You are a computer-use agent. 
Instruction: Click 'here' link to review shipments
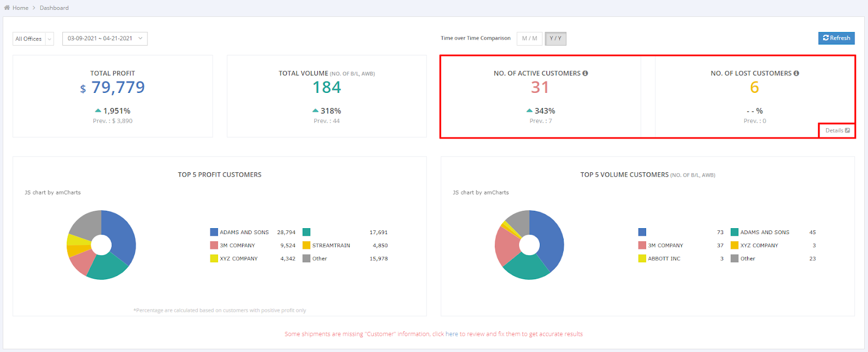(451, 334)
